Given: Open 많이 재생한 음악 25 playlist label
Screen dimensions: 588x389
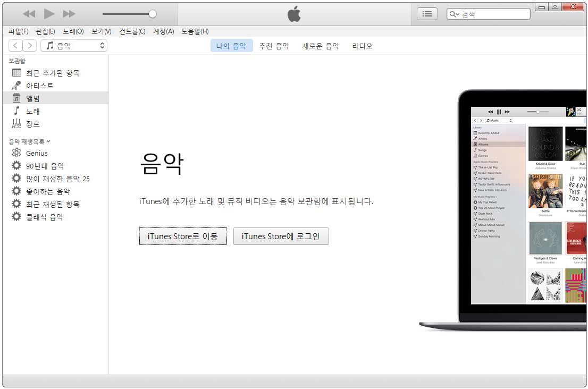Looking at the screenshot, I should tap(58, 179).
